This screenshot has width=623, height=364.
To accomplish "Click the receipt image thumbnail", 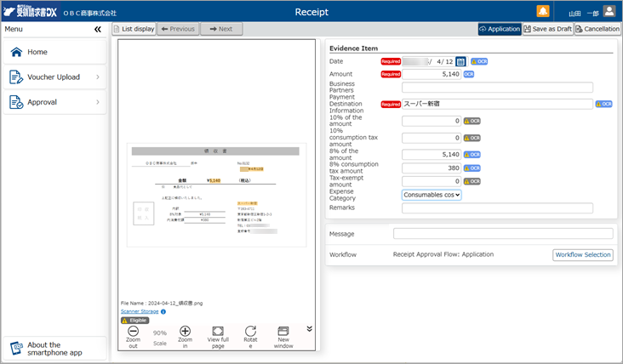I will [x=216, y=195].
